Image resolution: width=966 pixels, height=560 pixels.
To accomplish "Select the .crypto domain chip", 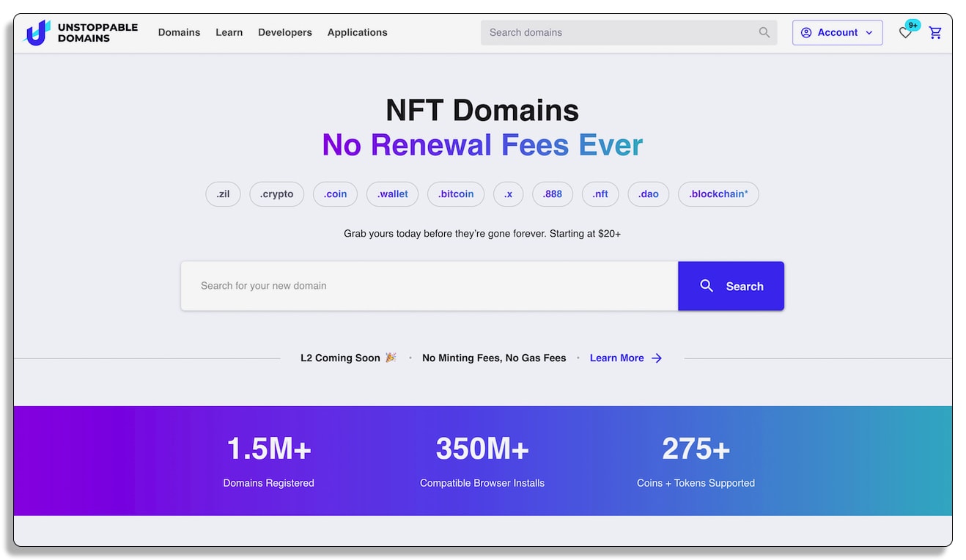I will pos(276,194).
